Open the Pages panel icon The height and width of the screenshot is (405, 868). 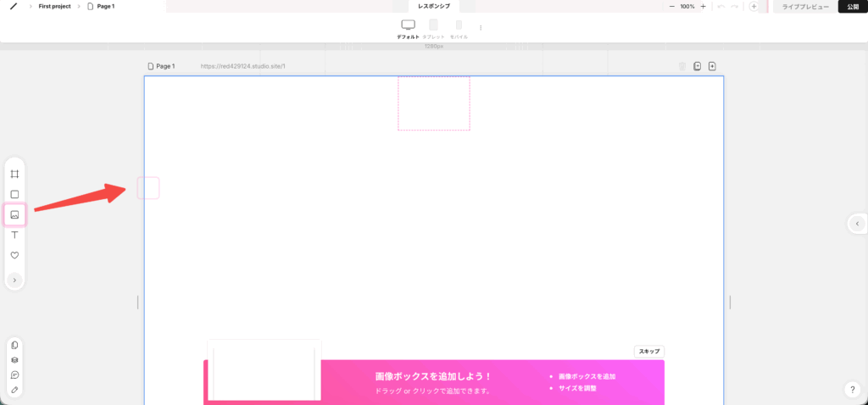tap(14, 345)
